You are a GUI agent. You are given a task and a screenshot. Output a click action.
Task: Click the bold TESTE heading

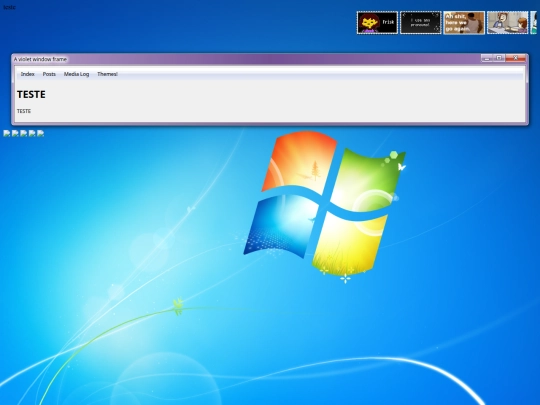click(x=31, y=94)
